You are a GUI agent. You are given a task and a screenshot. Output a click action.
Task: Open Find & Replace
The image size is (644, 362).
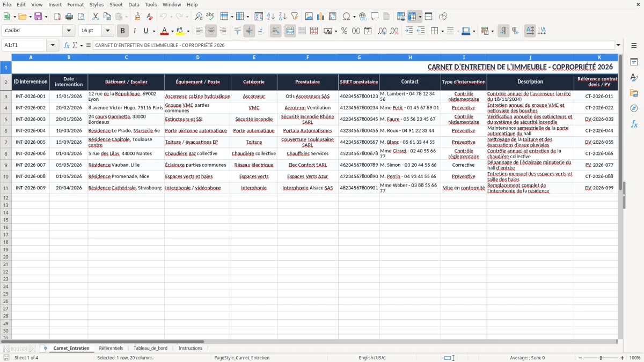click(199, 17)
